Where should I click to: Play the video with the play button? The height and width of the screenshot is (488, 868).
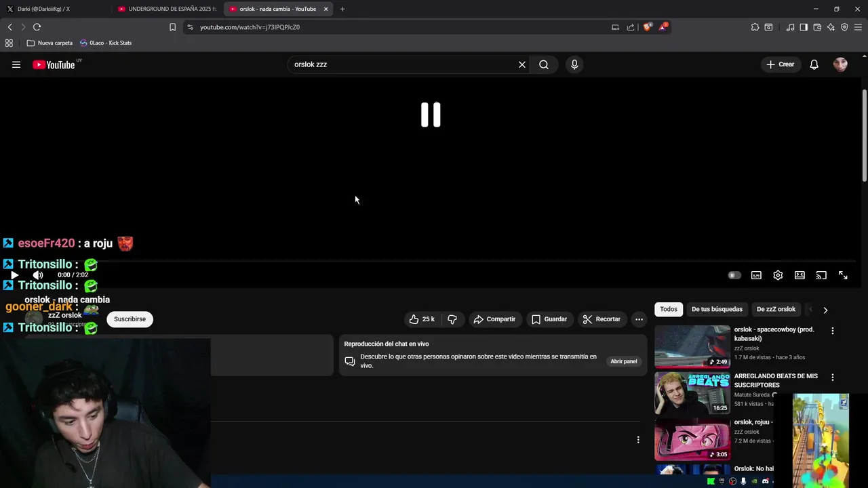[x=14, y=275]
